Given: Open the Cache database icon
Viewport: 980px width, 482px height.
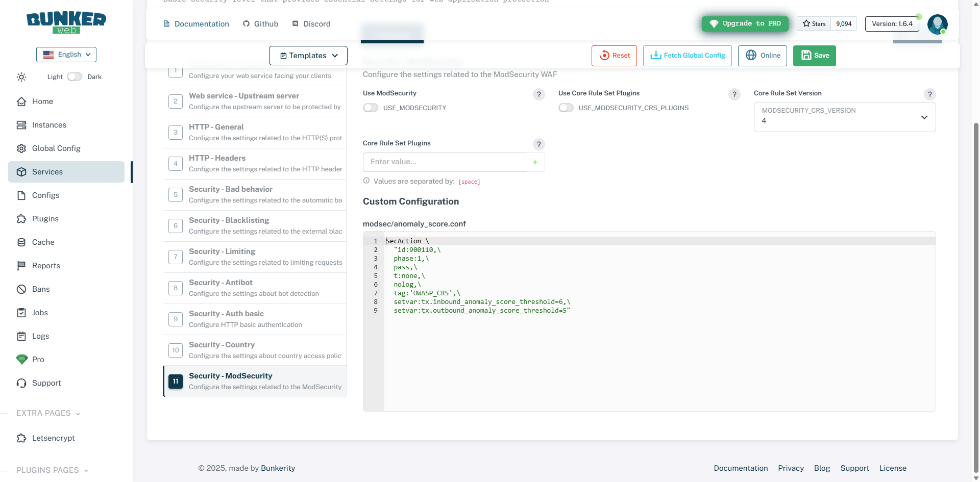Looking at the screenshot, I should [21, 242].
